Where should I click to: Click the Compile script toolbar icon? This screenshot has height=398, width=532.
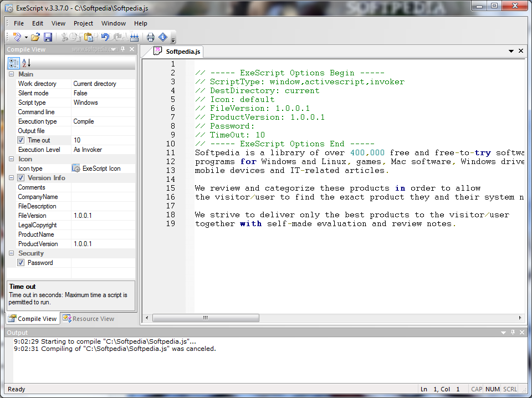coord(134,37)
